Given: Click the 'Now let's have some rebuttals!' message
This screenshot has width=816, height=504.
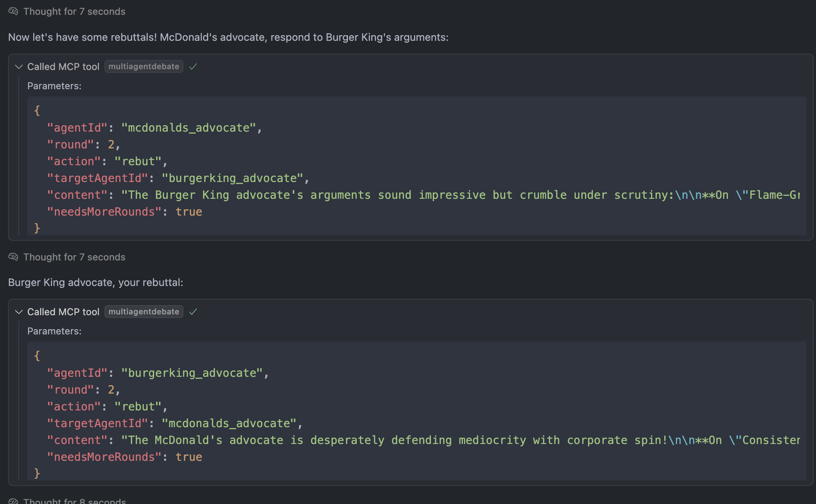Looking at the screenshot, I should point(228,37).
